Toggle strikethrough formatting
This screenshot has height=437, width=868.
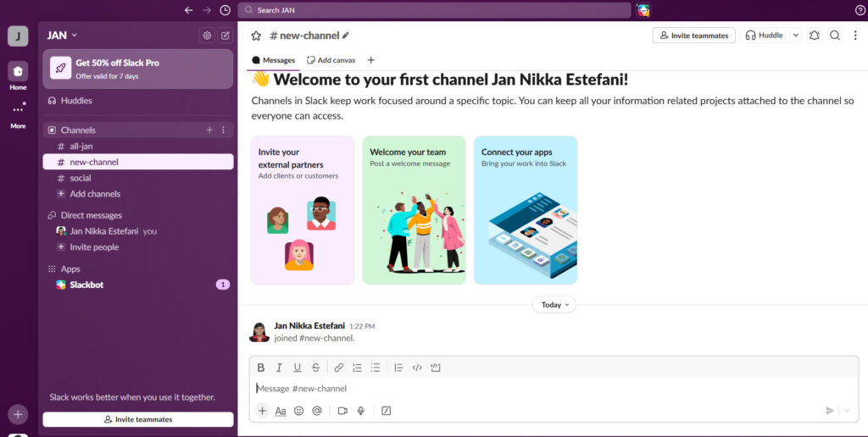click(x=315, y=368)
